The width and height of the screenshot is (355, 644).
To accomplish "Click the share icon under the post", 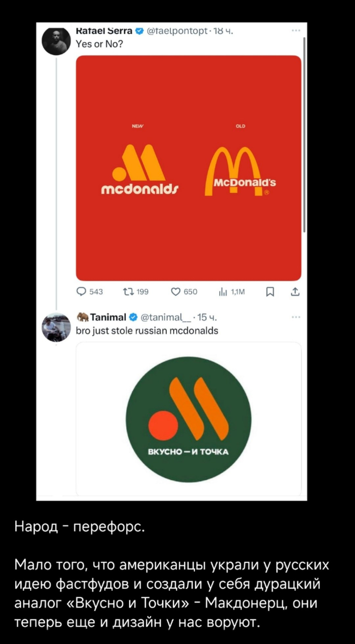I will pyautogui.click(x=296, y=291).
